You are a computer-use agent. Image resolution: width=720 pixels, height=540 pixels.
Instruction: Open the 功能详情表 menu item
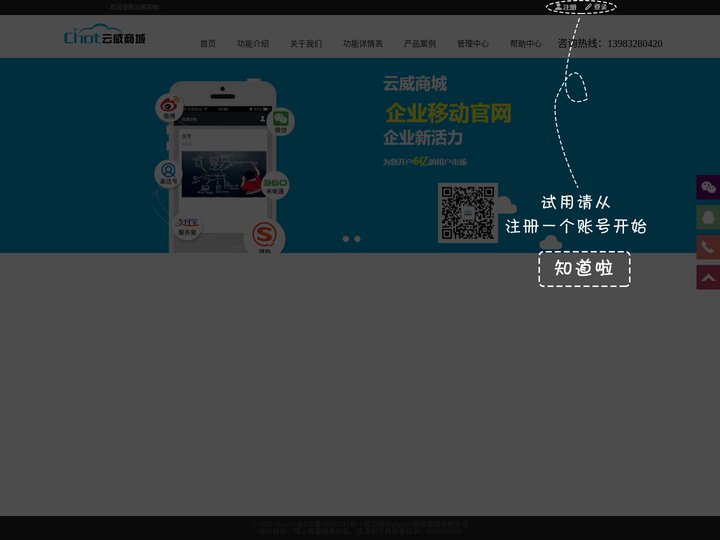(x=363, y=44)
